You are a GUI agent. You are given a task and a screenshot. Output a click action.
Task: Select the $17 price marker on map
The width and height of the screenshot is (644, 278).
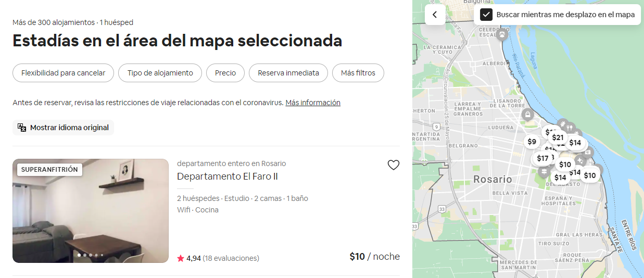tap(542, 158)
